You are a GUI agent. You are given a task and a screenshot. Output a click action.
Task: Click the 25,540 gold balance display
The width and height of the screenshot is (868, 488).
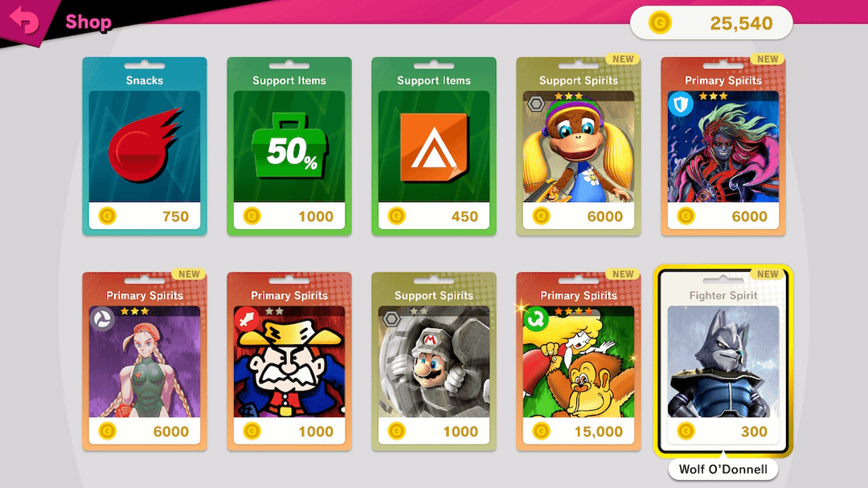[711, 23]
